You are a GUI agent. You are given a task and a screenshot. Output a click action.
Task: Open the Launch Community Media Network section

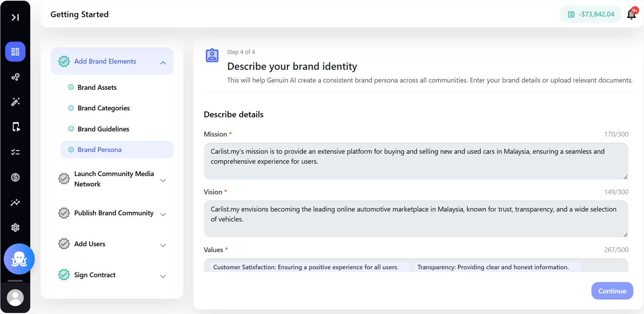point(112,179)
